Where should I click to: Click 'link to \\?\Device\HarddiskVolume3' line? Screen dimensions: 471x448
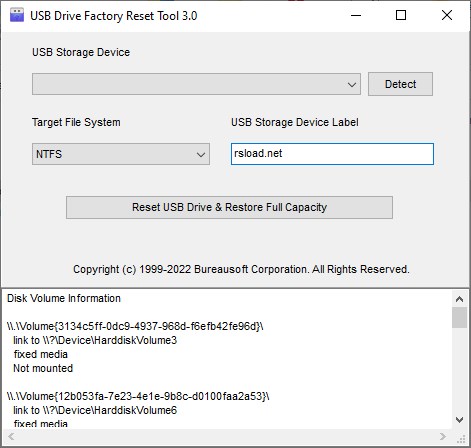[x=95, y=340]
